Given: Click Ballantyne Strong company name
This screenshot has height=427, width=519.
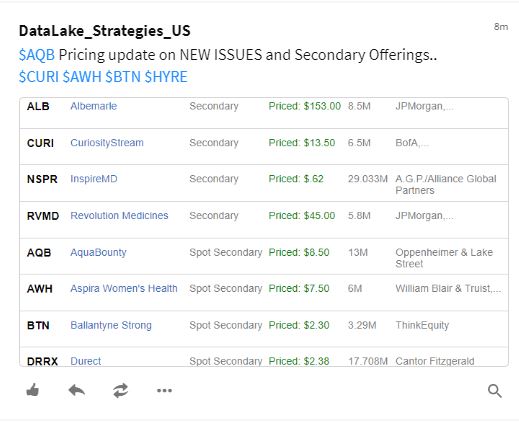Looking at the screenshot, I should 111,325.
